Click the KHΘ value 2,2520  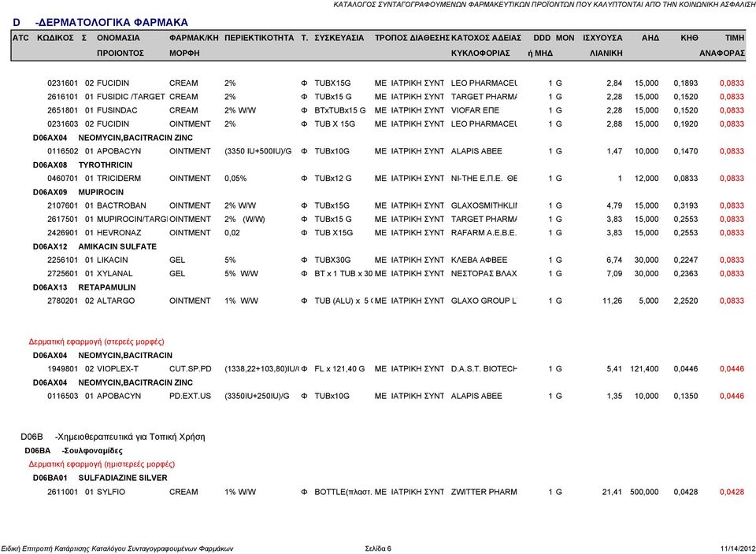tap(686, 301)
